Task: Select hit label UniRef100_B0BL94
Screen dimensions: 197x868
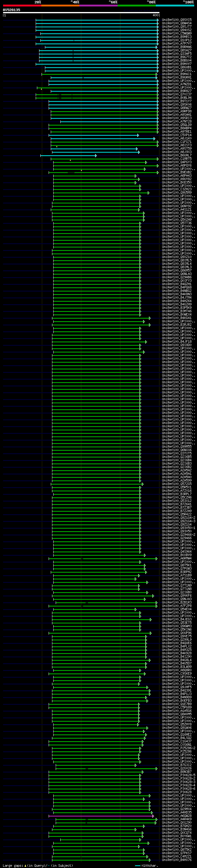Action: [177, 98]
